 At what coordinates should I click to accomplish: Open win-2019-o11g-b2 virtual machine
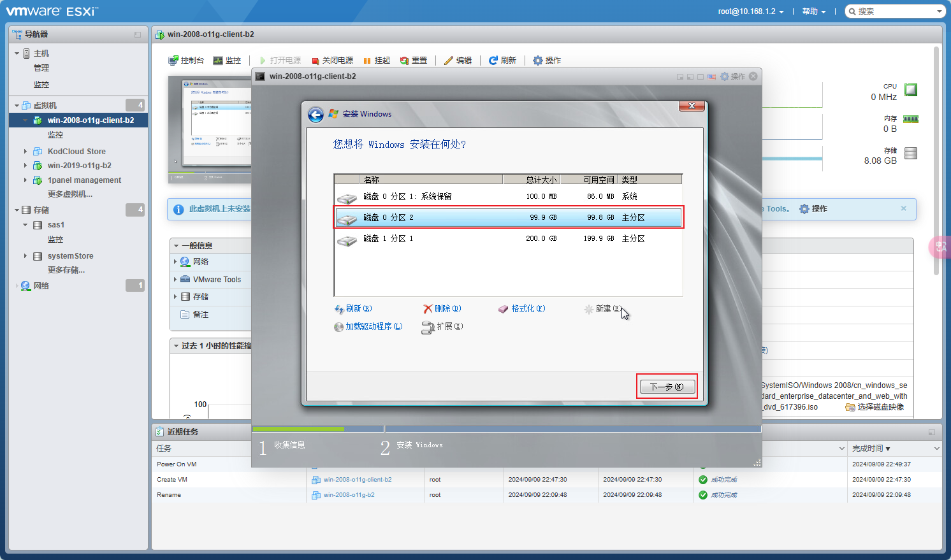(79, 166)
